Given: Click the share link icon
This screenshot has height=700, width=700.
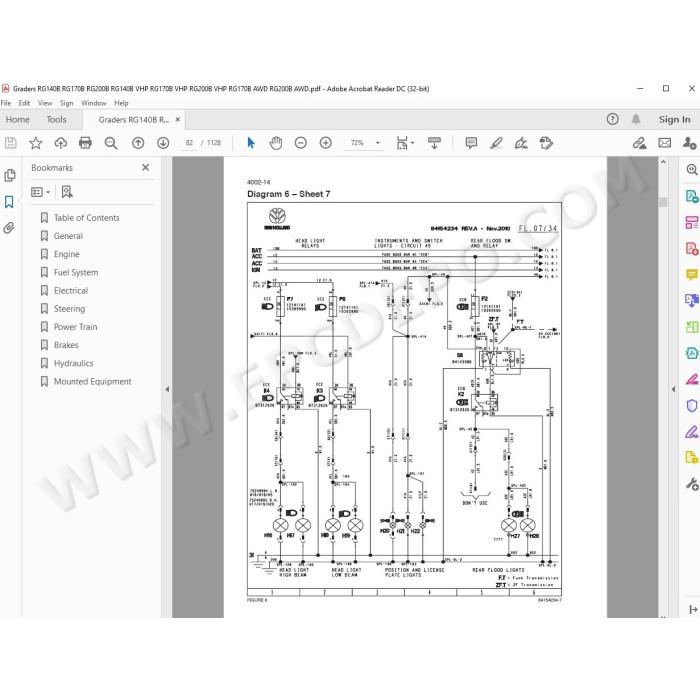Looking at the screenshot, I should point(639,143).
